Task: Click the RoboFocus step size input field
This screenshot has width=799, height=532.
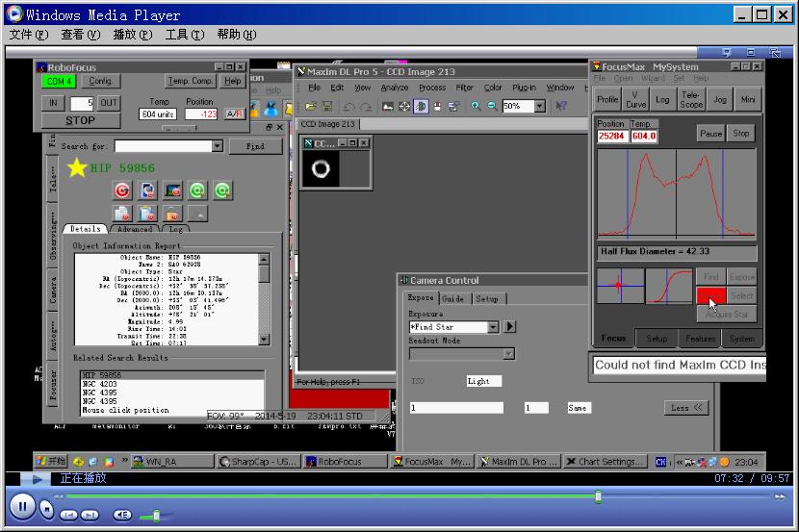Action: pyautogui.click(x=82, y=103)
